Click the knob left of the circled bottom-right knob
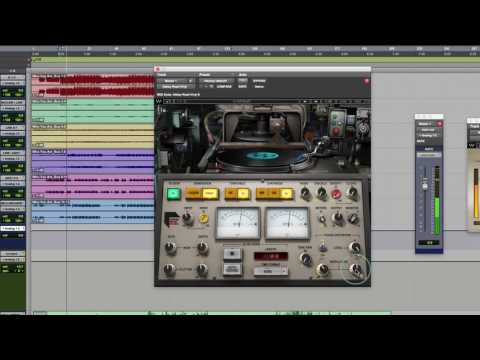 [x=322, y=269]
